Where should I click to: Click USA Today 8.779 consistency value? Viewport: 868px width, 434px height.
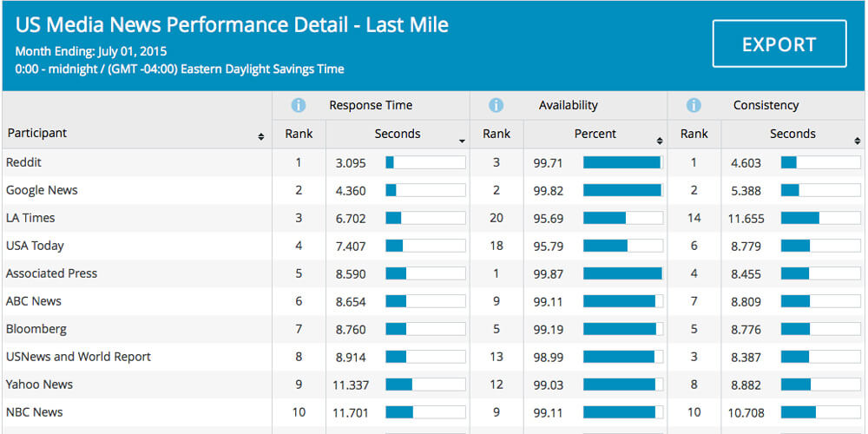[x=746, y=247]
